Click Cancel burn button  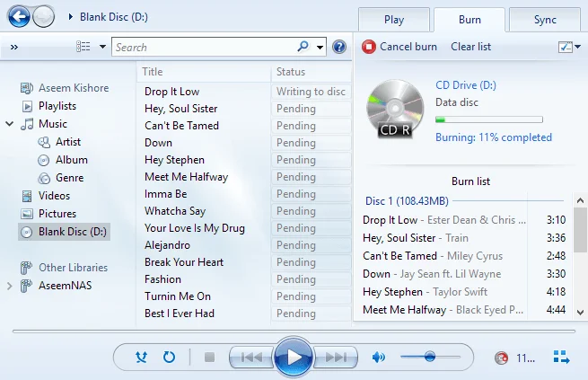399,47
